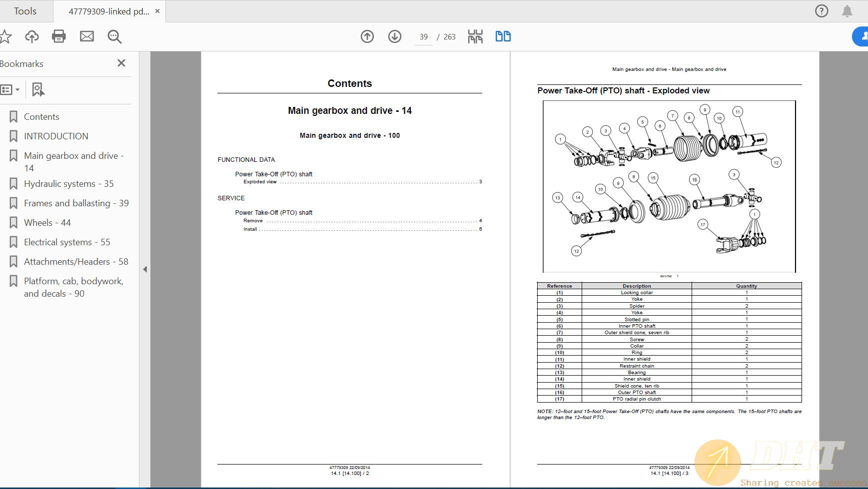Open Hydraulic systems - 35 bookmark
The image size is (868, 489).
point(68,184)
